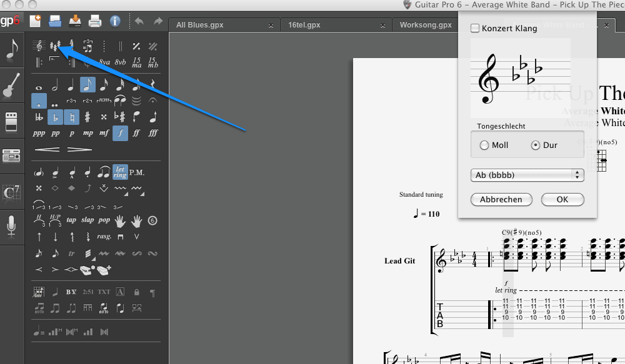The image size is (625, 364).
Task: Click the Abbrechen button
Action: [x=501, y=200]
